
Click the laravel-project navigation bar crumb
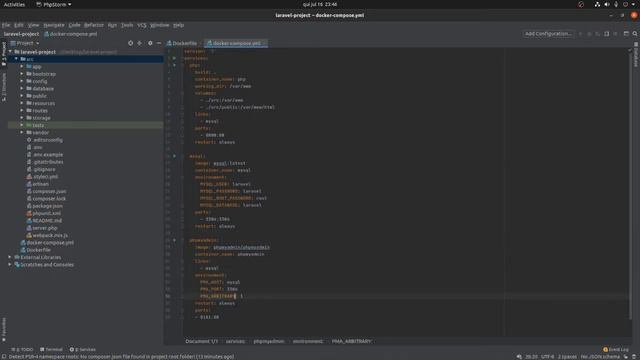(x=21, y=34)
